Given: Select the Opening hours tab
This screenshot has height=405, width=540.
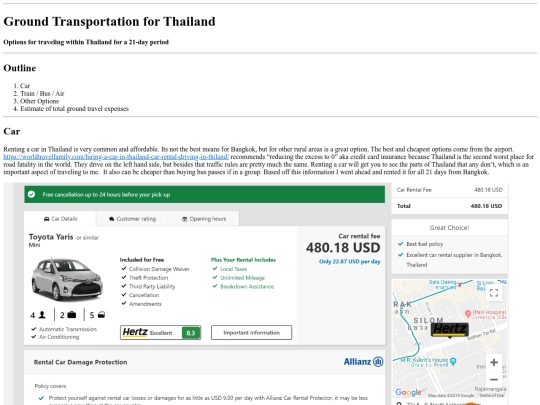Looking at the screenshot, I should point(204,219).
